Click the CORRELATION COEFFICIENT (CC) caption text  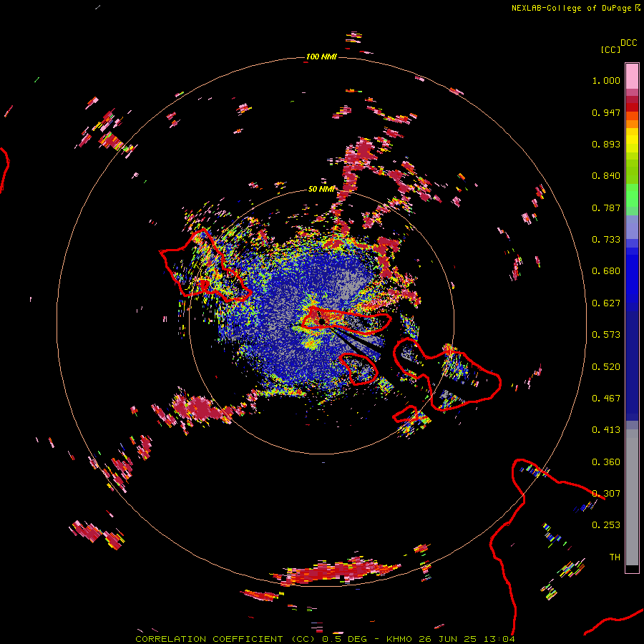[x=225, y=639]
